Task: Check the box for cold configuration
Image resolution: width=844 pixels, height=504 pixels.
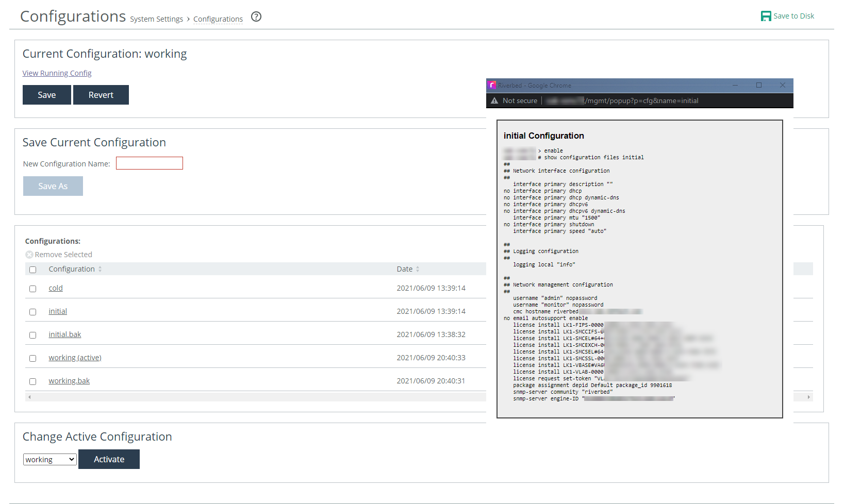Action: 33,289
